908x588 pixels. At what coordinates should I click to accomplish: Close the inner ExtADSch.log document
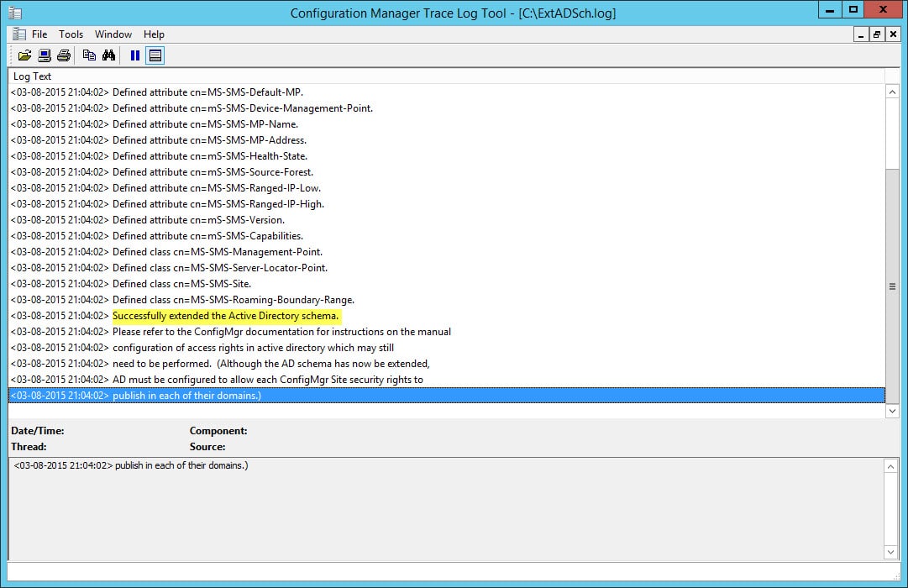click(x=893, y=34)
